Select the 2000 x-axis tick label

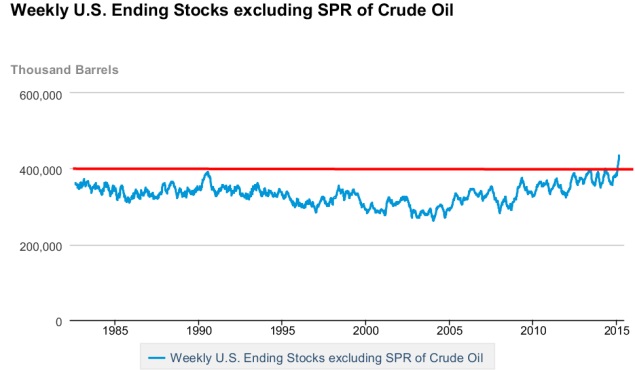click(366, 331)
